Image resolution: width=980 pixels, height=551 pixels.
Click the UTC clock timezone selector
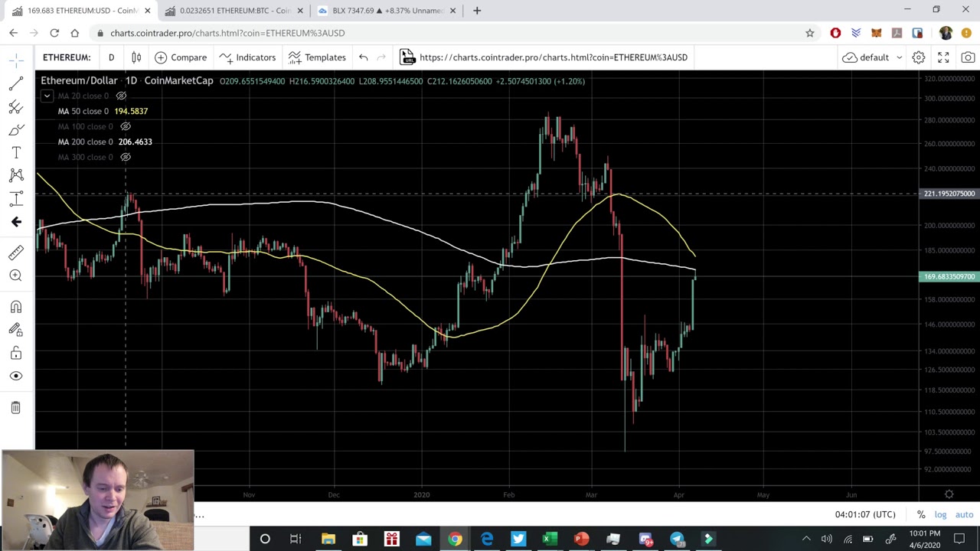[865, 514]
